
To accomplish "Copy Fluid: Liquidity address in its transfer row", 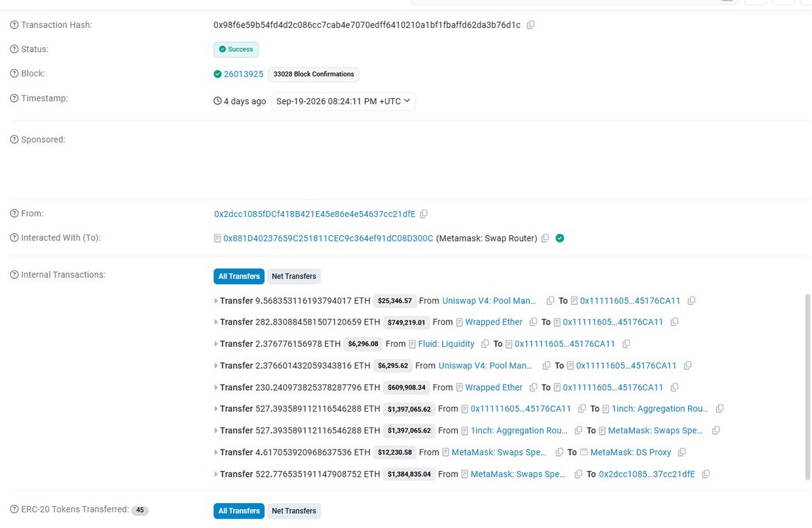I will (x=485, y=344).
